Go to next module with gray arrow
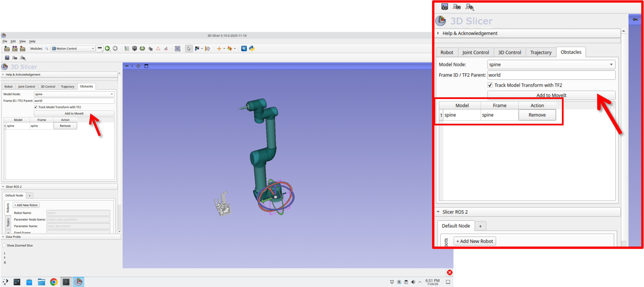The height and width of the screenshot is (287, 644). (x=115, y=49)
